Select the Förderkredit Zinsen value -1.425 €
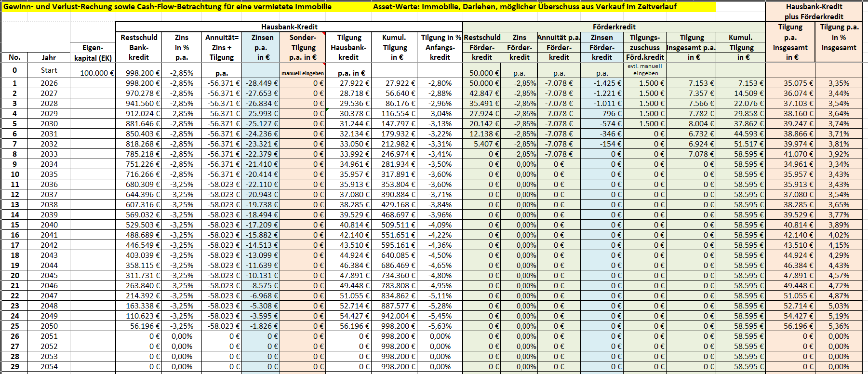The width and height of the screenshot is (868, 374). (x=602, y=83)
